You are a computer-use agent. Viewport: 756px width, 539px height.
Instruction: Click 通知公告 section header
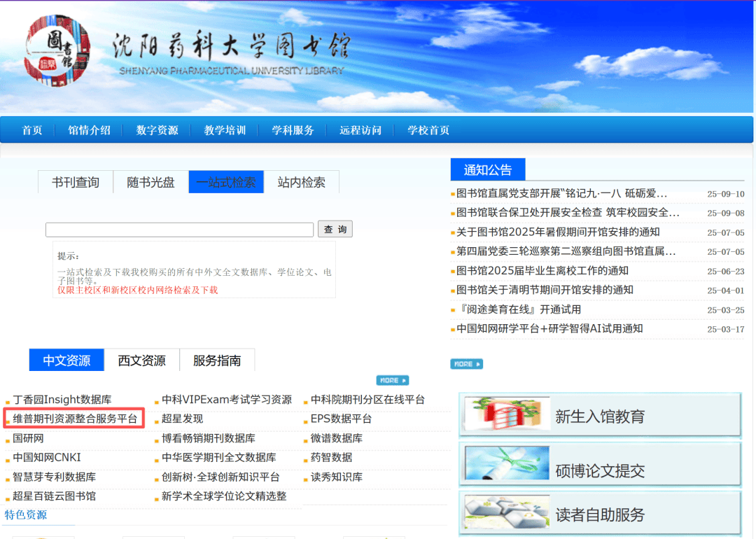click(487, 170)
